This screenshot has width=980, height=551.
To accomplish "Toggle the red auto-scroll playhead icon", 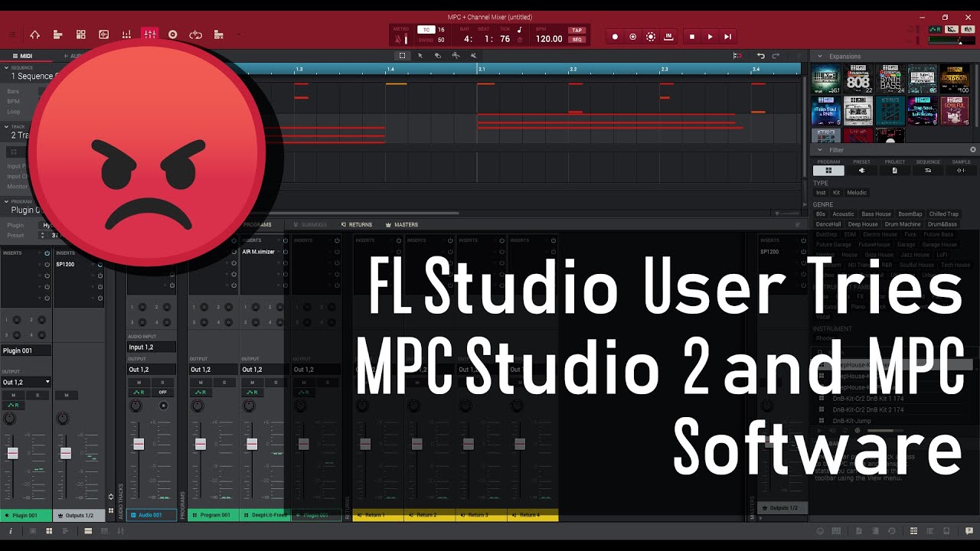I will click(737, 56).
